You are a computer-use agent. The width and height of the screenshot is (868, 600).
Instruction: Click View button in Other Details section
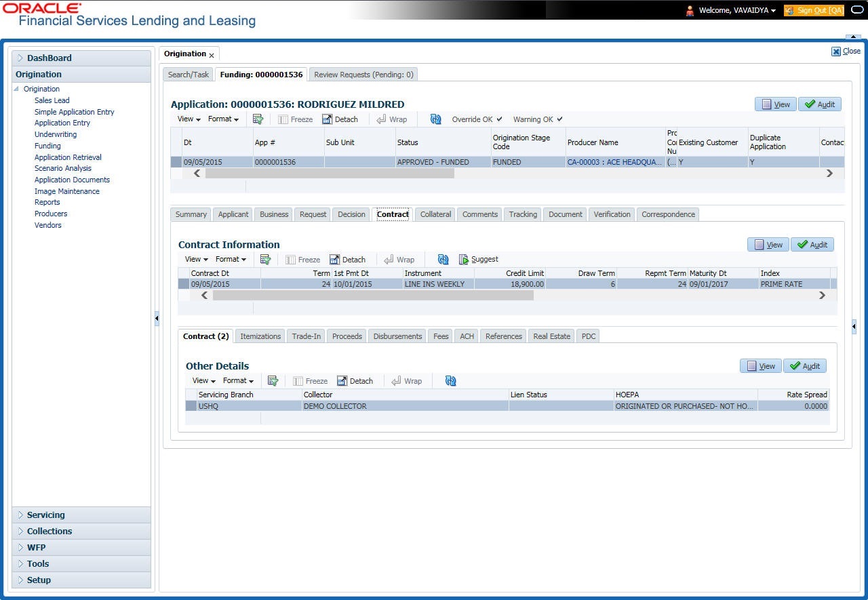pos(761,366)
